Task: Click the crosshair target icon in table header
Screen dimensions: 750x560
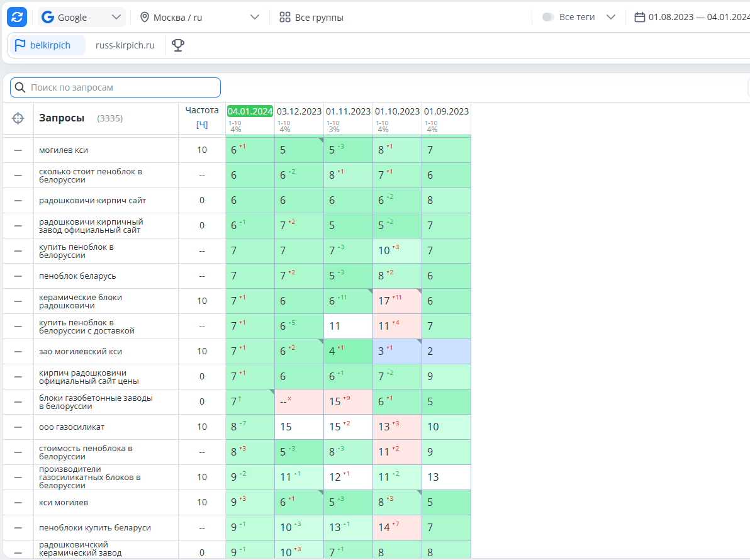Action: (18, 118)
